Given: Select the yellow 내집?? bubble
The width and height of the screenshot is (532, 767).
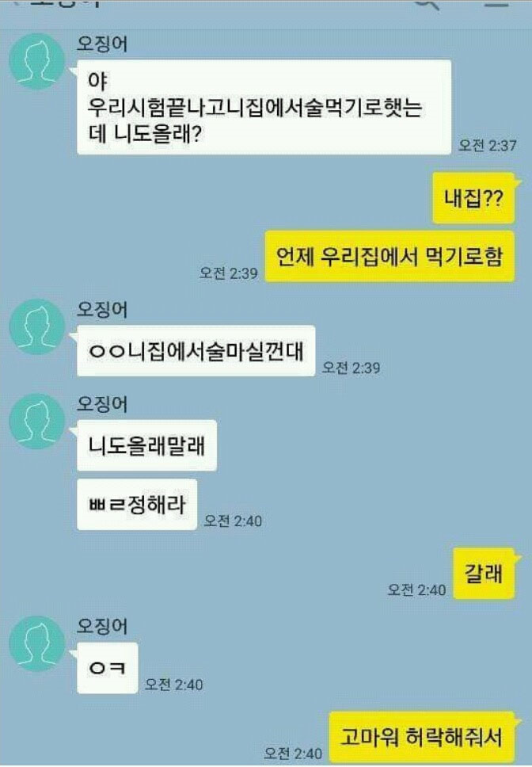Looking at the screenshot, I should tap(473, 198).
